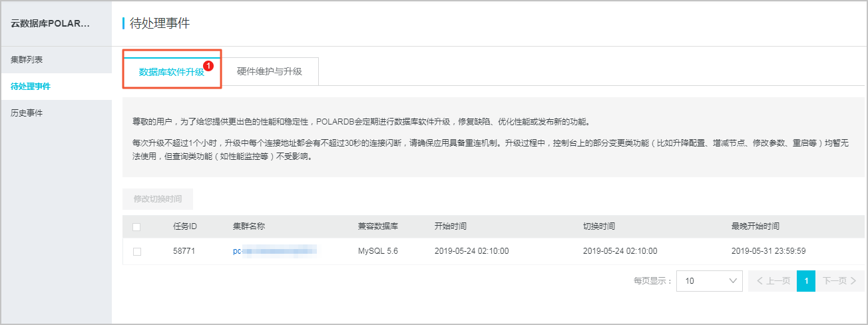Click the 切换时间 column header
Screen dimensions: 868x325
pos(599,226)
